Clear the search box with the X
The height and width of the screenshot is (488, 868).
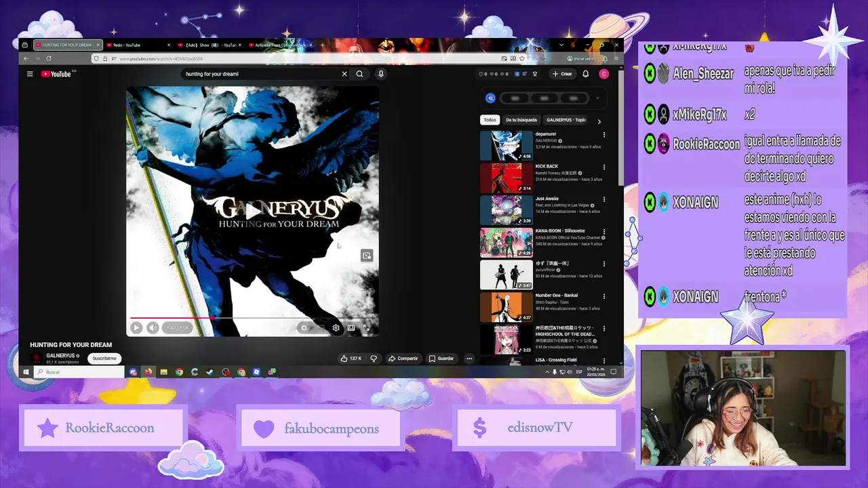point(344,74)
